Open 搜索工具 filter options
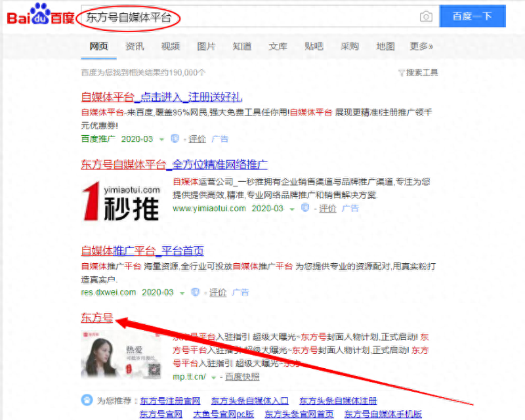This screenshot has height=420, width=525. pyautogui.click(x=418, y=73)
